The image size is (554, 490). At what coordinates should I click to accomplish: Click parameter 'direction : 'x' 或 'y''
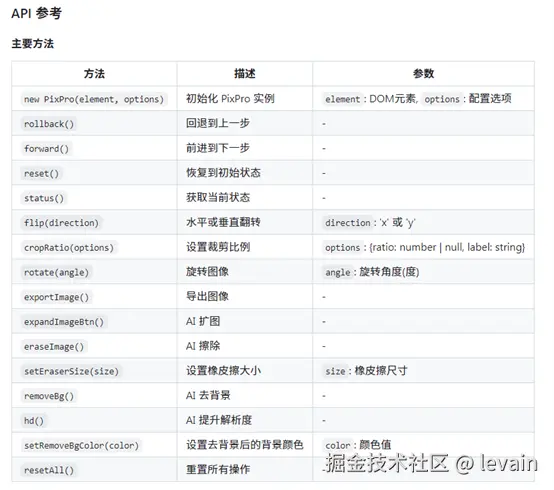point(369,223)
